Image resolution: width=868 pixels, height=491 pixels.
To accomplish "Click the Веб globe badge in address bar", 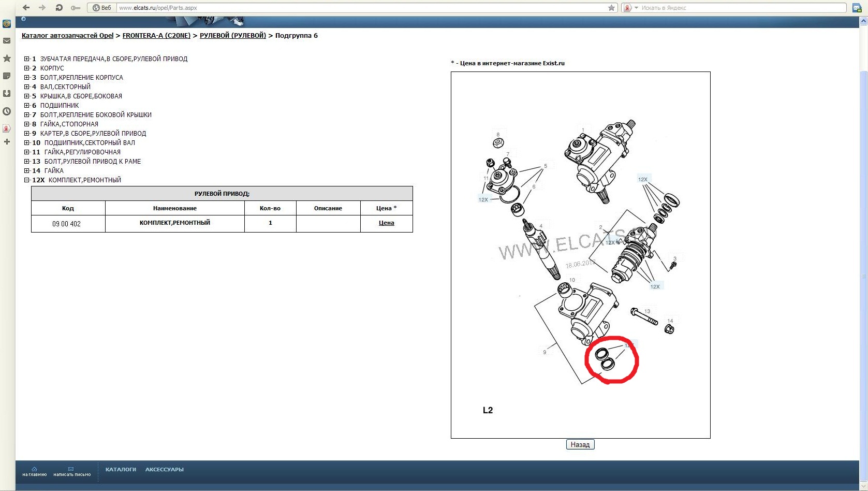I will 102,8.
